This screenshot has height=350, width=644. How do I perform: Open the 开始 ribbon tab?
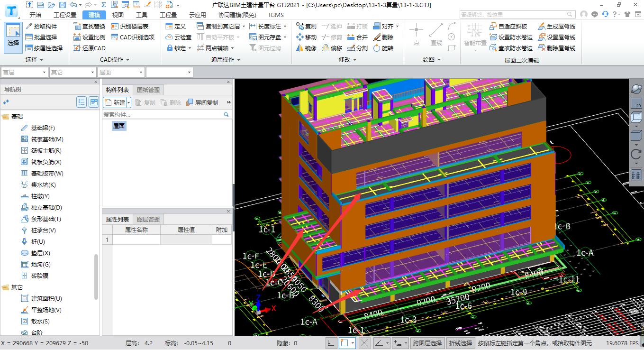pos(36,15)
